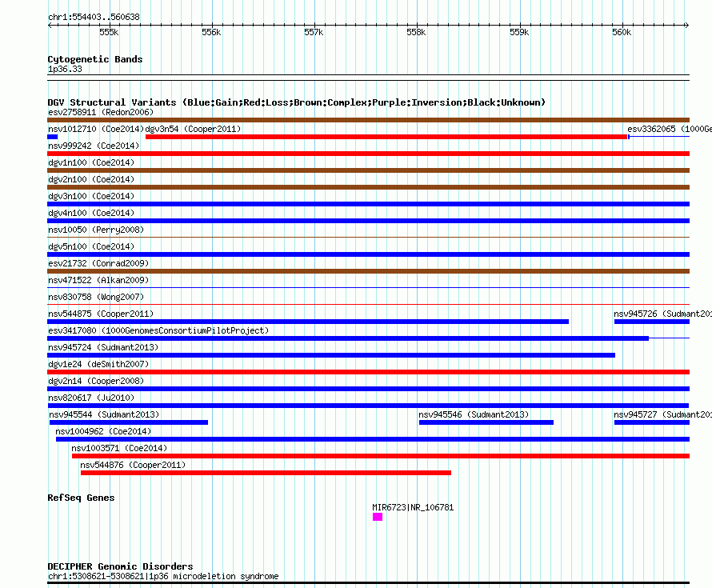Image resolution: width=712 pixels, height=588 pixels.
Task: Click the Cytogenetic Bands track title
Action: pyautogui.click(x=95, y=59)
